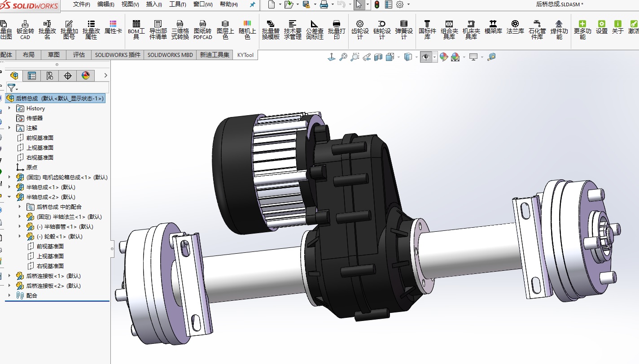Image resolution: width=639 pixels, height=364 pixels.
Task: Open the 国标件库 standard parts library
Action: [427, 30]
